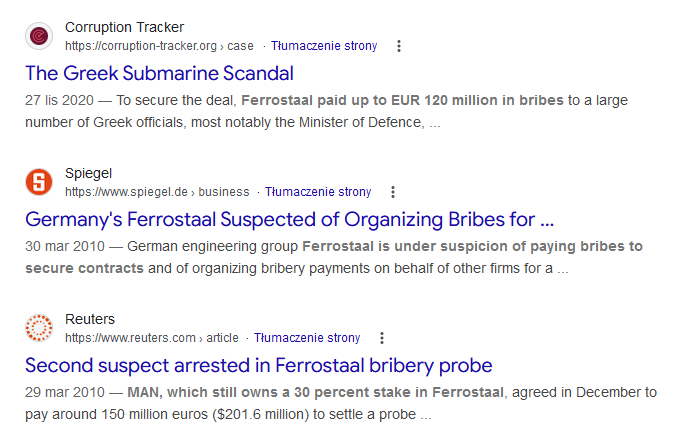Open the Corruption Tracker result options menu

(399, 46)
